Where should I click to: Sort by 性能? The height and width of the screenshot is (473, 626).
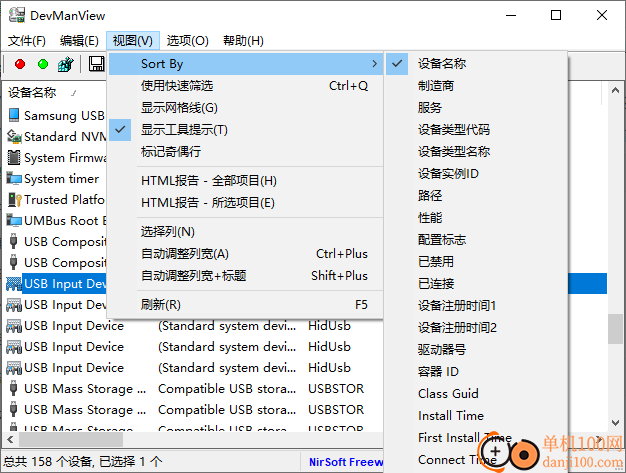pyautogui.click(x=477, y=218)
